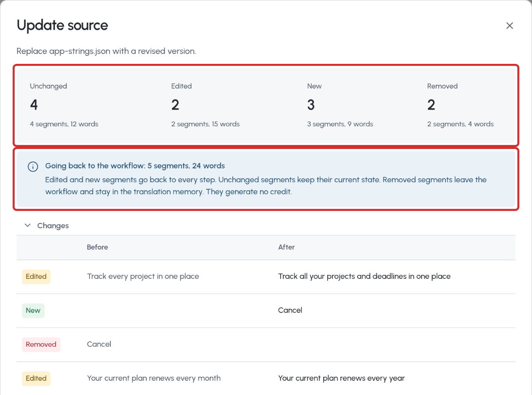Viewport: 532px width, 395px height.
Task: Click 'Going back to the workflow: 5 segments, 24 words'
Action: tap(135, 166)
